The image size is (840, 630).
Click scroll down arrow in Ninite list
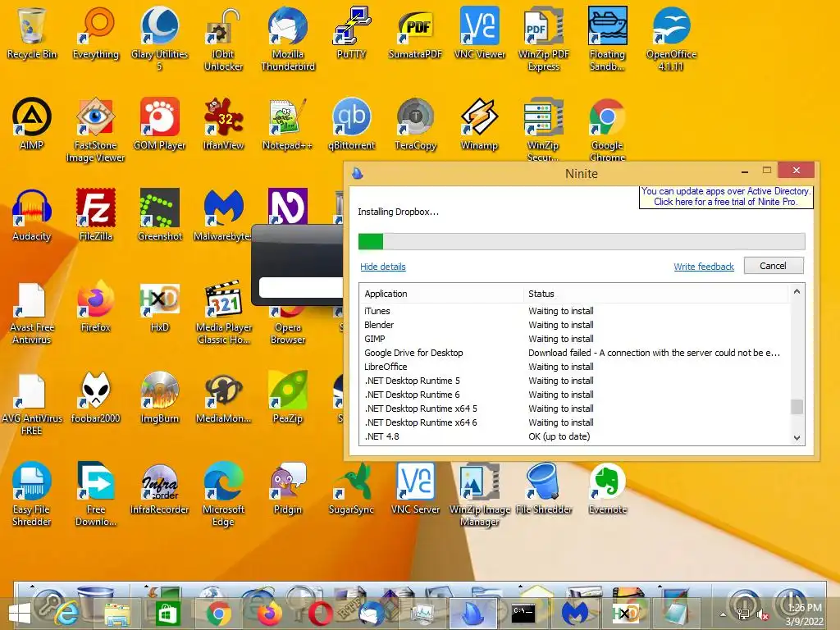[797, 438]
